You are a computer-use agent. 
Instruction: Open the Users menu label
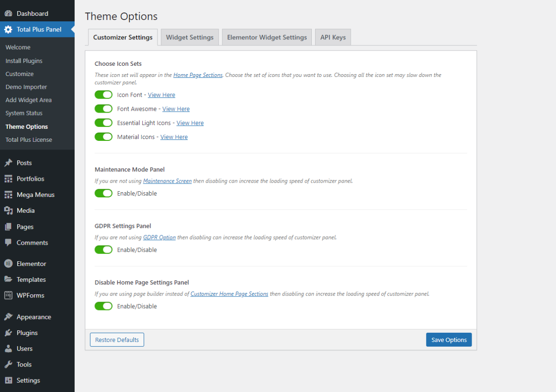[x=25, y=348]
